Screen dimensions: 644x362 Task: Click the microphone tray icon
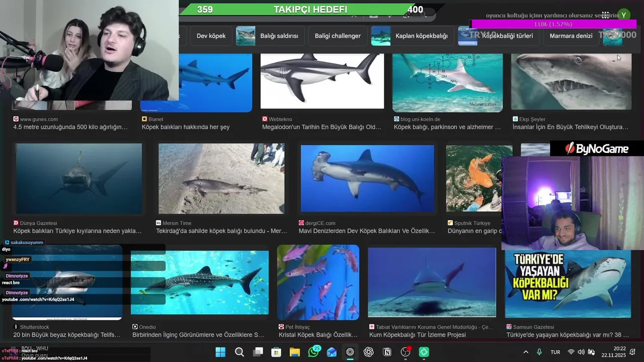(539, 352)
